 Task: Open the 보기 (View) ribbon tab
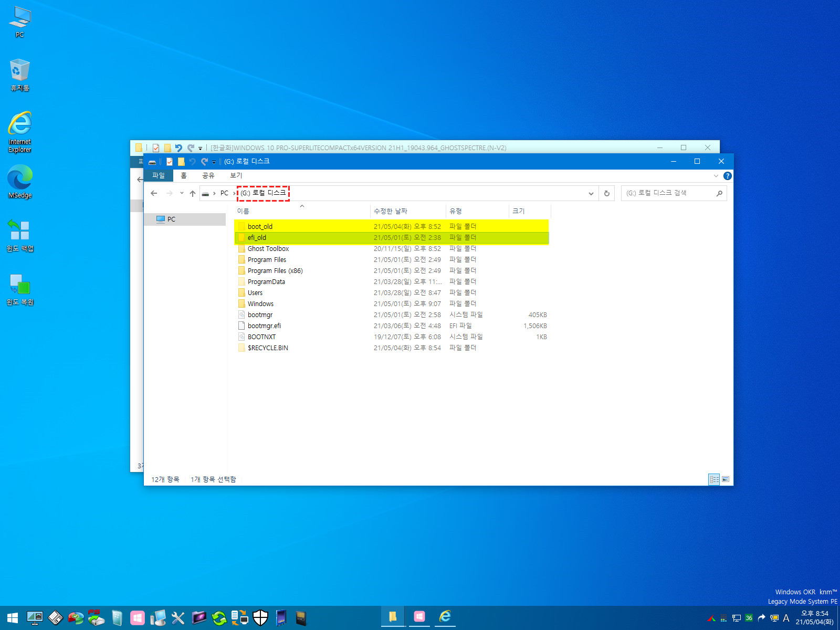click(236, 175)
